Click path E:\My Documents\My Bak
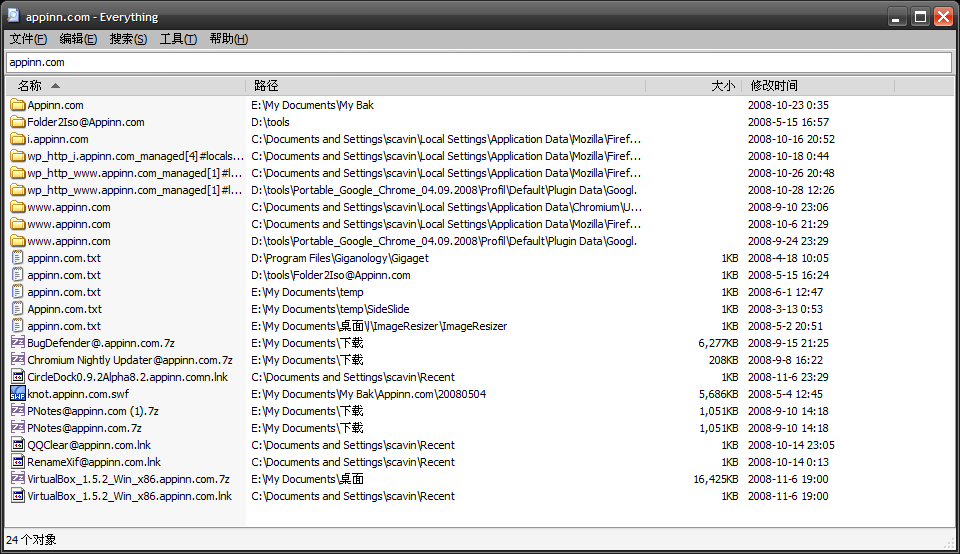This screenshot has width=960, height=554. coord(312,105)
